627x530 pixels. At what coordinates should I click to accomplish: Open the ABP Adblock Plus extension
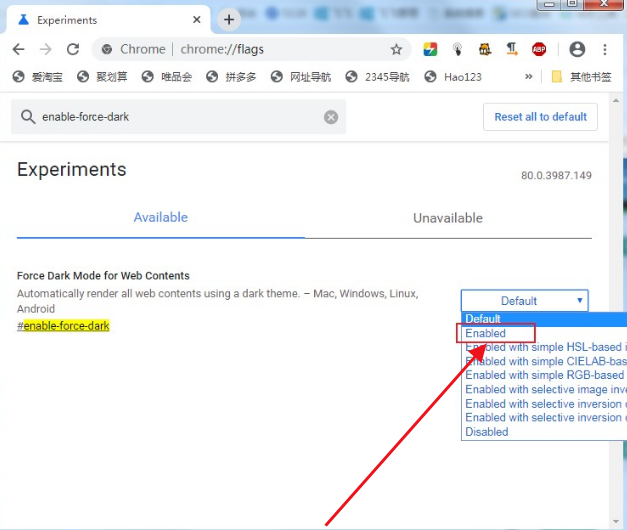539,49
